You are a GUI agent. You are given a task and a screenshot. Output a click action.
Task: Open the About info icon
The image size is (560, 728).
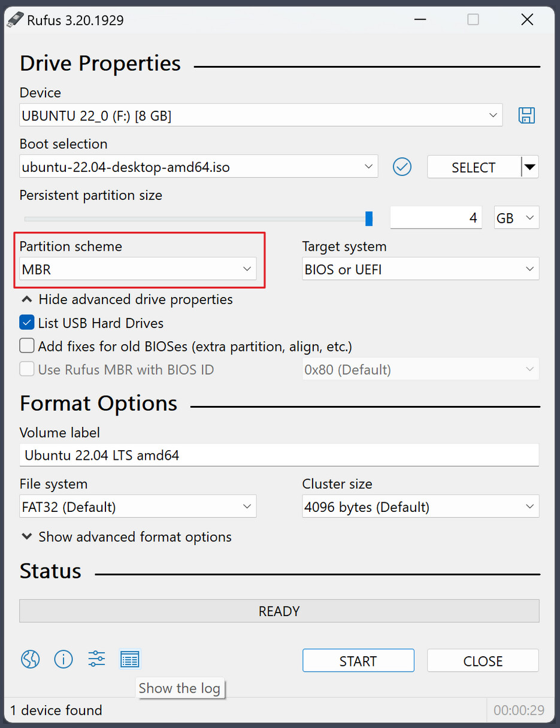(x=63, y=660)
